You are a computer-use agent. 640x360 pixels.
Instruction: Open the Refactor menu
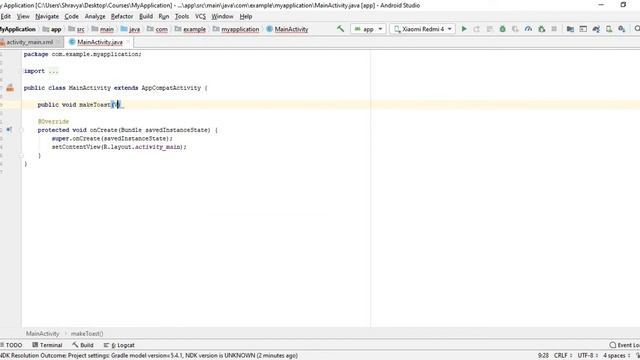[122, 16]
